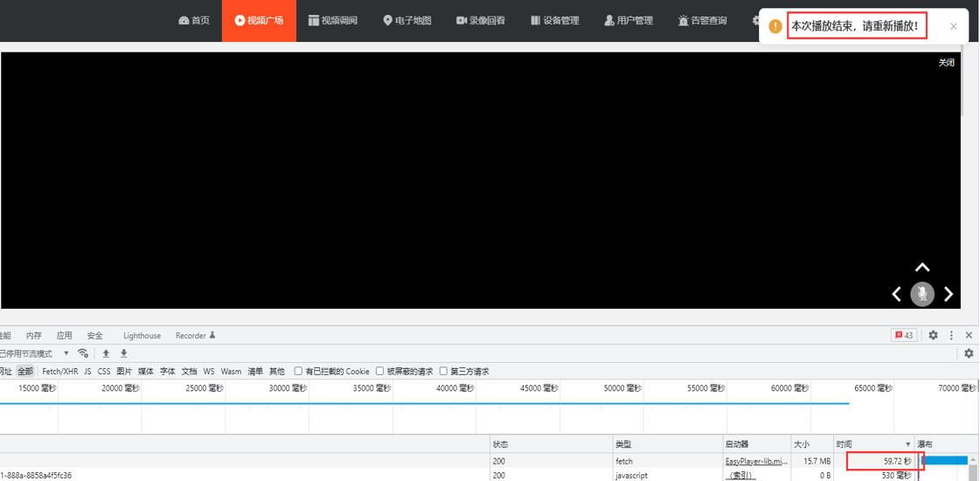Open the (索引) initiator link

coord(740,476)
